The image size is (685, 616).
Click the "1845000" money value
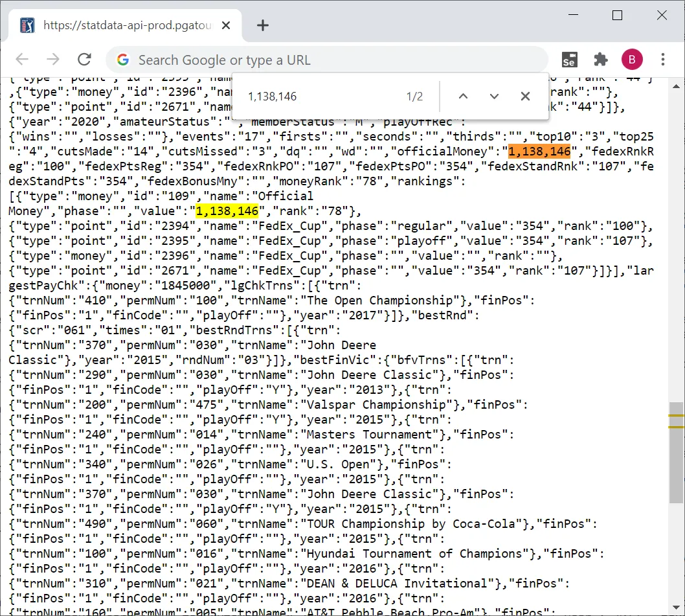[186, 286]
